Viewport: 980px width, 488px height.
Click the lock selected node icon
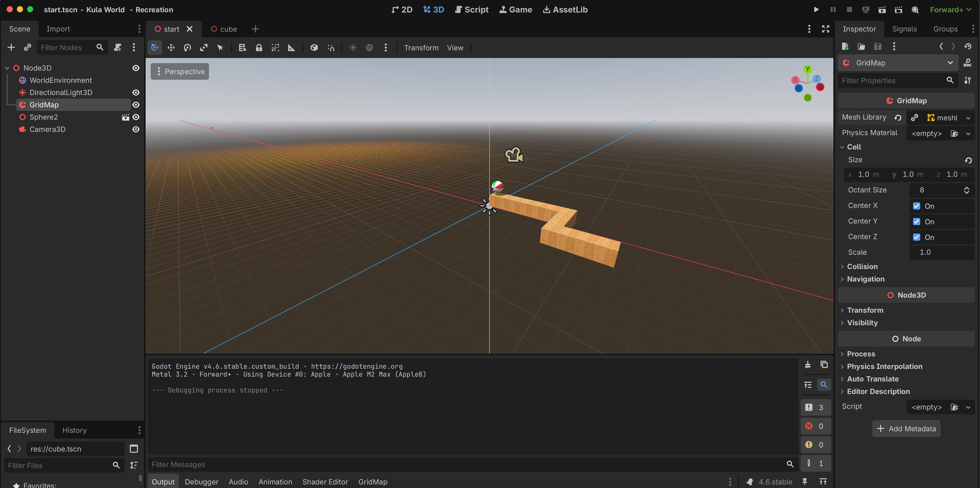259,47
